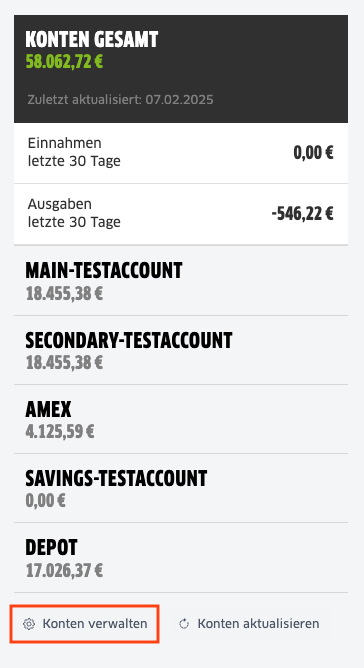Select the Ausgaben letzte 30 Tage row

[181, 214]
